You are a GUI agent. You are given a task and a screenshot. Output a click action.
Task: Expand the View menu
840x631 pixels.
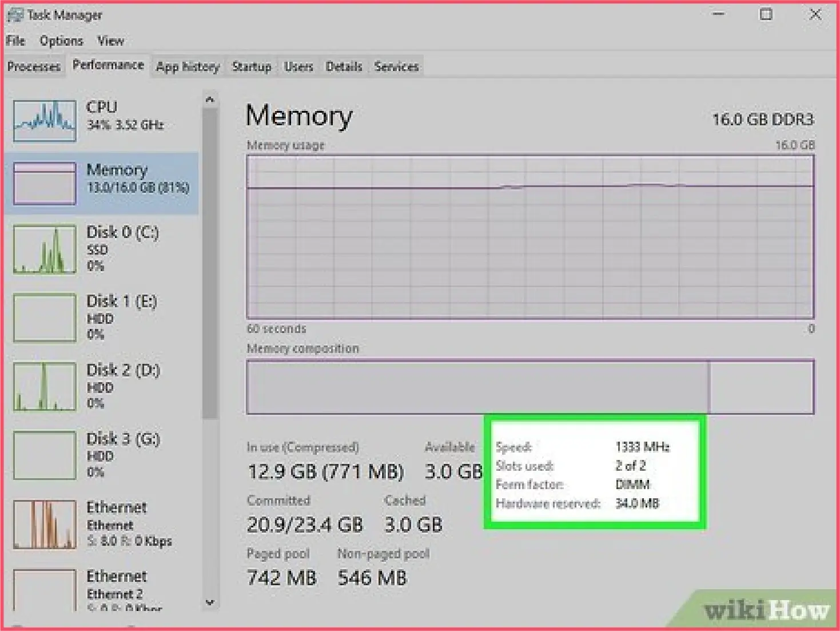[110, 41]
